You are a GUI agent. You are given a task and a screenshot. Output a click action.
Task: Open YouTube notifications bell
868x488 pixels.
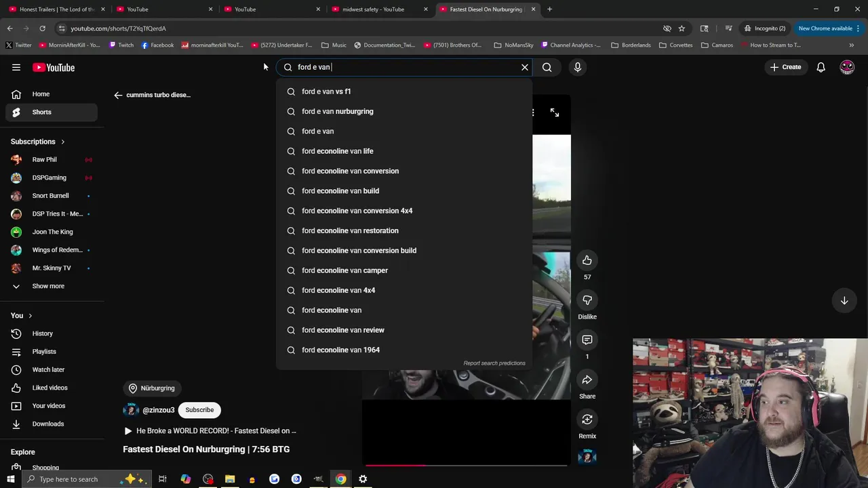click(821, 67)
